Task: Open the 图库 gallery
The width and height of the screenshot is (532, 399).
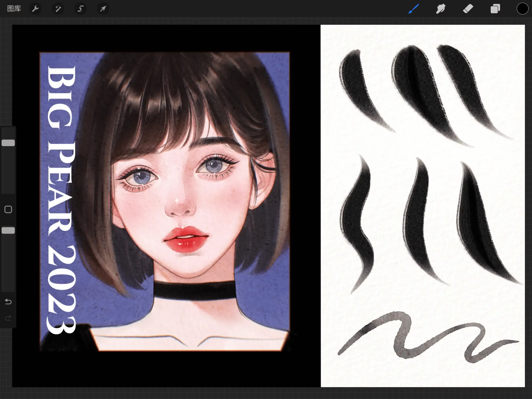Action: tap(14, 9)
